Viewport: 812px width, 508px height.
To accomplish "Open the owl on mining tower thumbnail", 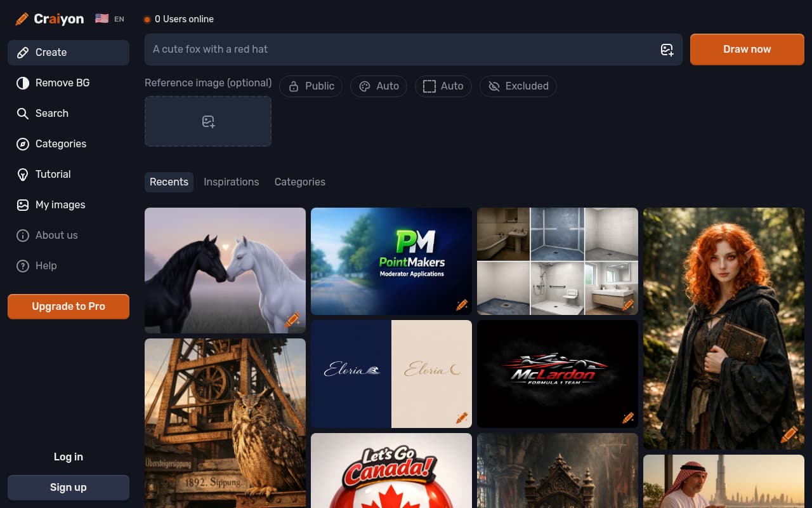I will (x=225, y=422).
